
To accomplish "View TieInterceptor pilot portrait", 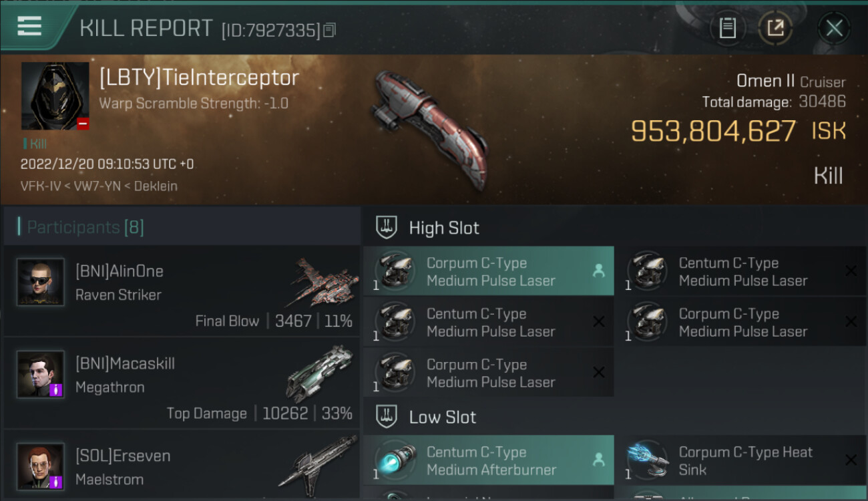I will pos(55,96).
